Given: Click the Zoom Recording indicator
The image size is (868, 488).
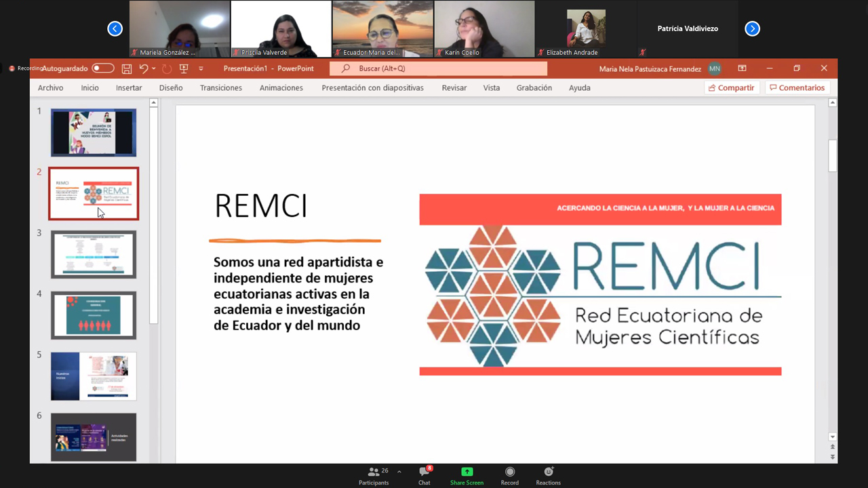Looking at the screenshot, I should [26, 68].
